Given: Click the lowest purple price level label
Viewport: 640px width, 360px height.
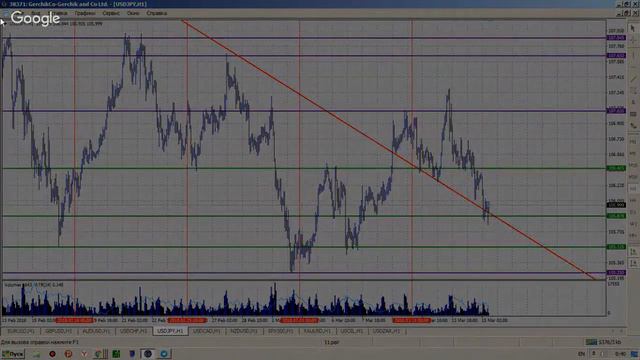Looking at the screenshot, I should (x=616, y=272).
